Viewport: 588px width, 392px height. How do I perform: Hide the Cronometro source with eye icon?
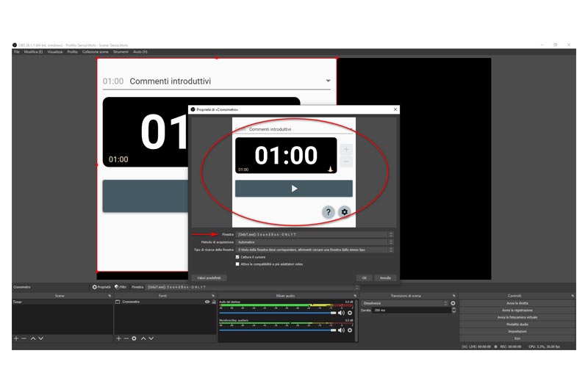(x=207, y=302)
